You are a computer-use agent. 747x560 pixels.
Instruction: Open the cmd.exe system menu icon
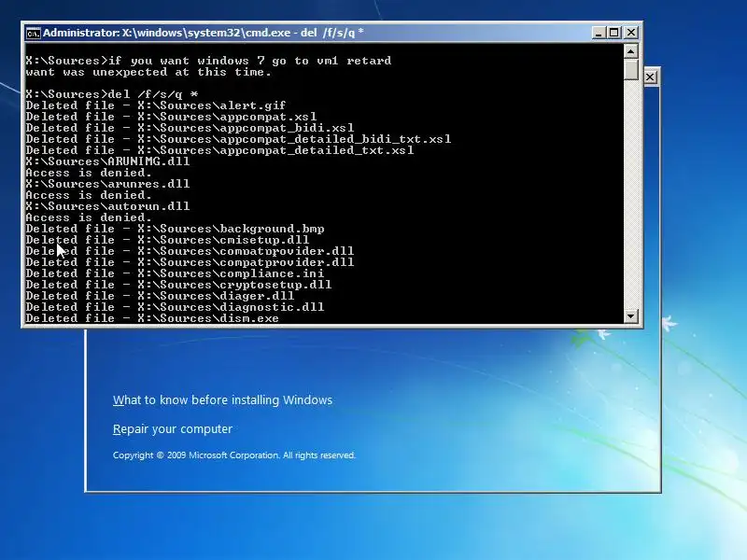tap(33, 33)
